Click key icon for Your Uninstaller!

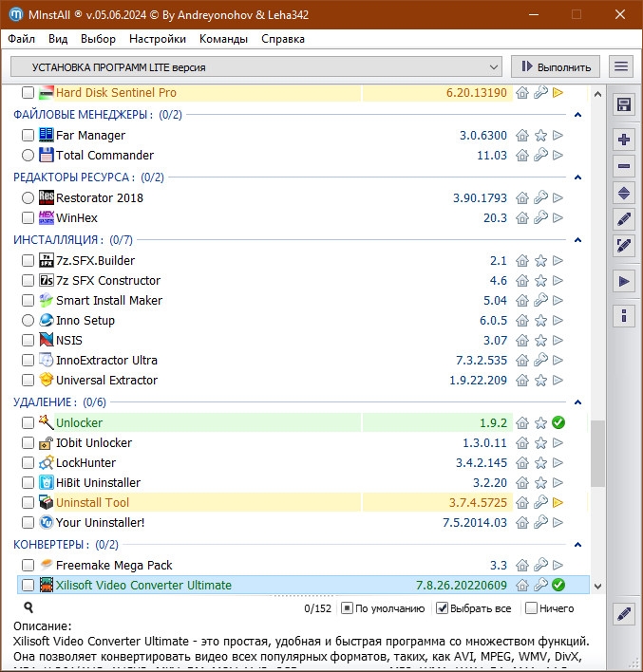540,522
